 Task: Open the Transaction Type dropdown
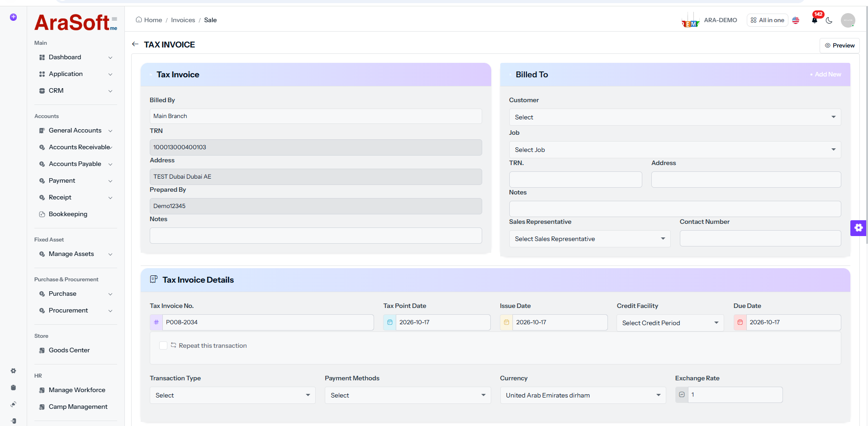coord(232,395)
